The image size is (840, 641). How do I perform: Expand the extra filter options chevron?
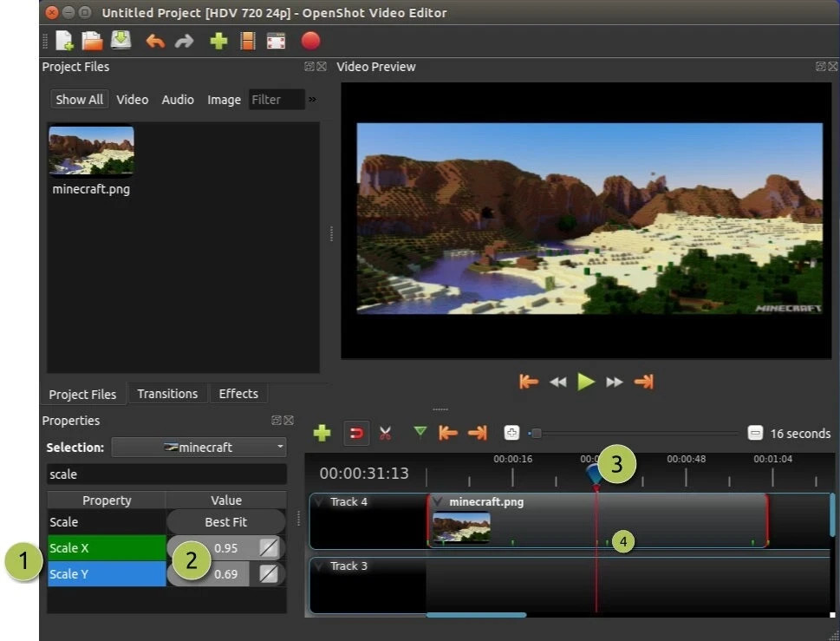coord(312,99)
